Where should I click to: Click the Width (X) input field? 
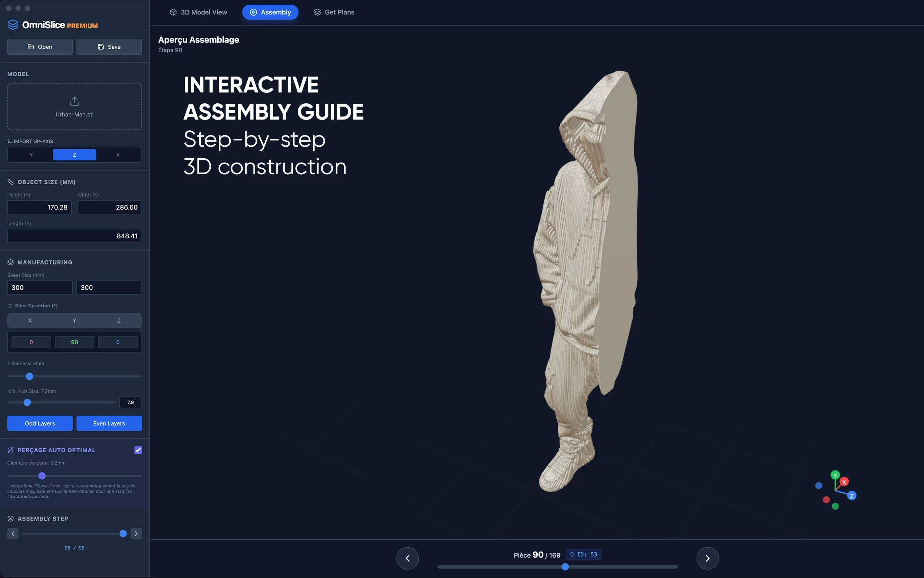coord(110,207)
